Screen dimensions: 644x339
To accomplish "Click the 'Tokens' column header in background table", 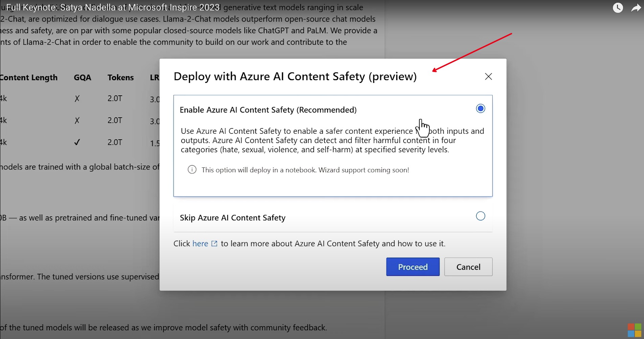I will click(121, 77).
